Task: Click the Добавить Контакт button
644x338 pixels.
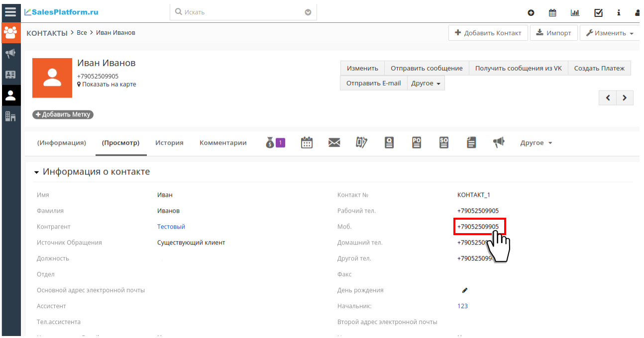Action: [x=488, y=33]
